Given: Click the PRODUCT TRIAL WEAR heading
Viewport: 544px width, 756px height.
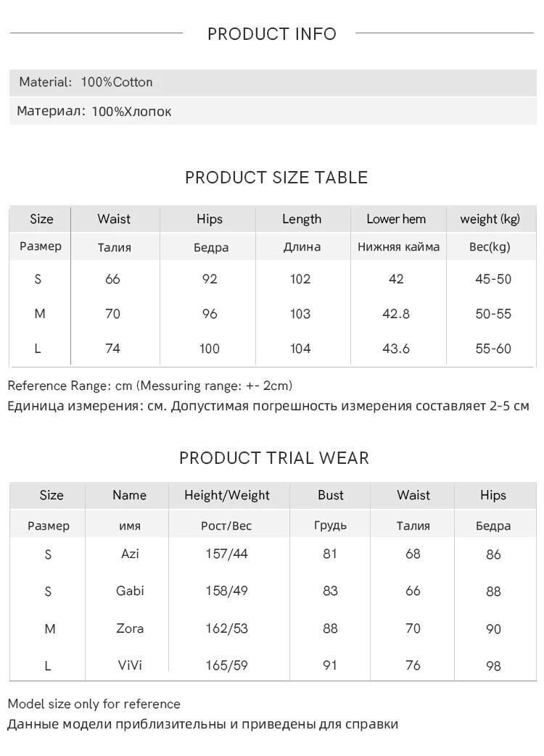Looking at the screenshot, I should [x=274, y=458].
